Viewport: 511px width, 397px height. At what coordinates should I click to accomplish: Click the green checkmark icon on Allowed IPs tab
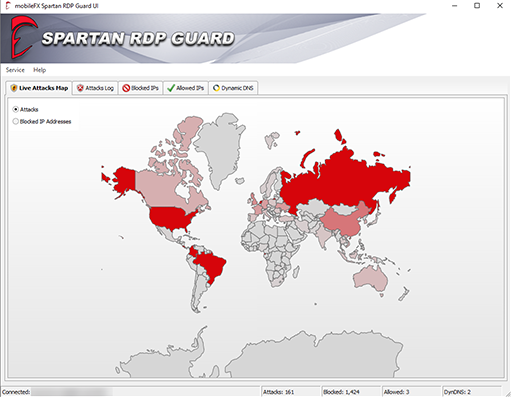(x=171, y=88)
